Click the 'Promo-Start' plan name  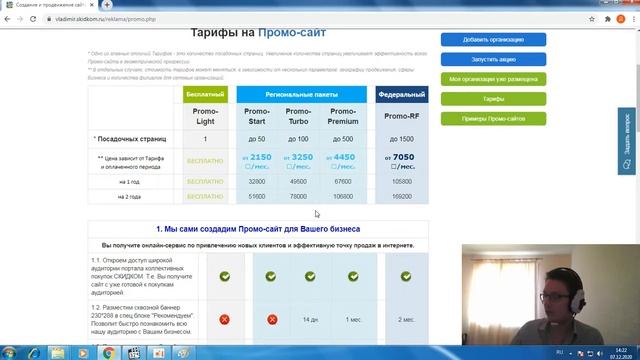[257, 116]
